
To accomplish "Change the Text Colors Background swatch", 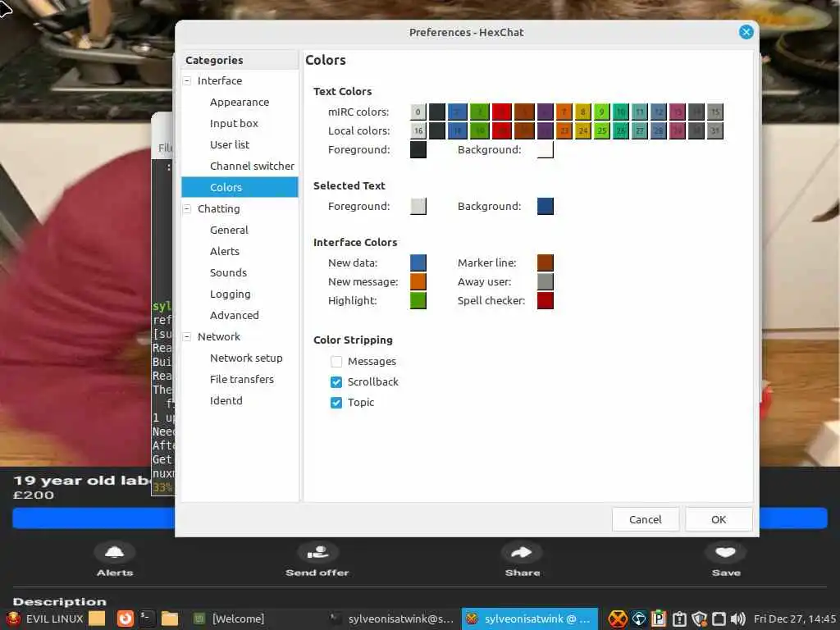I will (x=546, y=150).
